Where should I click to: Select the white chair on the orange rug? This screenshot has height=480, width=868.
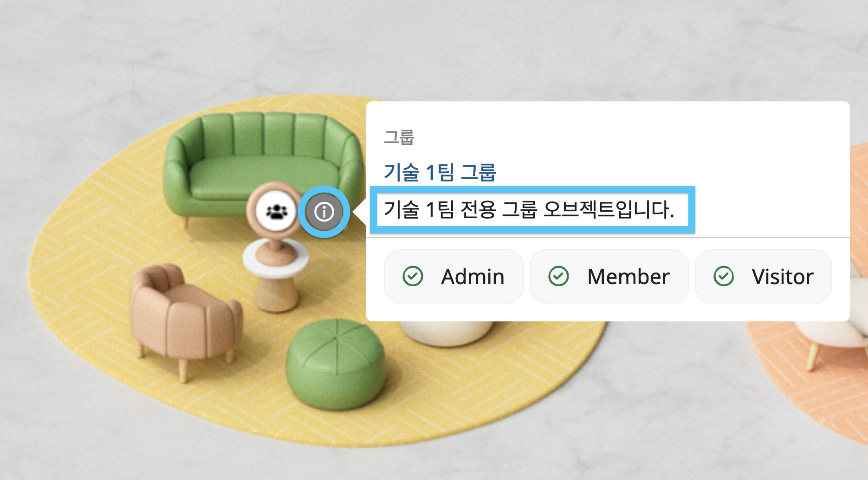pyautogui.click(x=836, y=334)
